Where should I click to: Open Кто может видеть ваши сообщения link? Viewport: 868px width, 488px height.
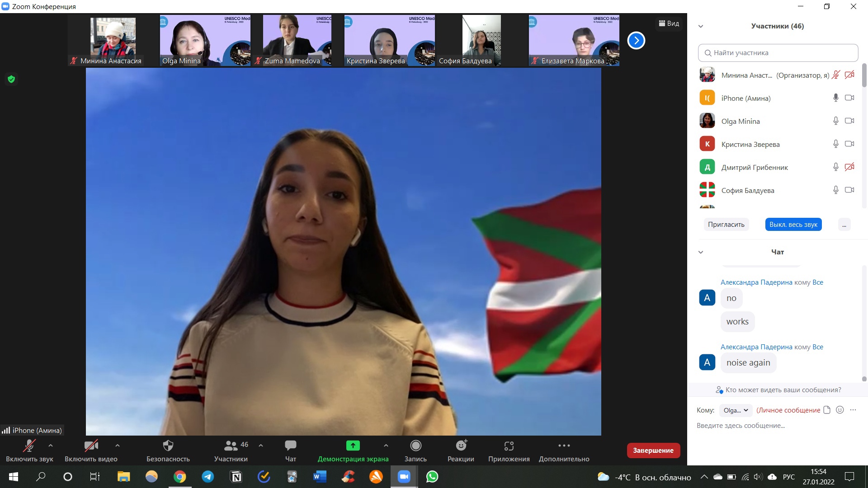pos(778,390)
